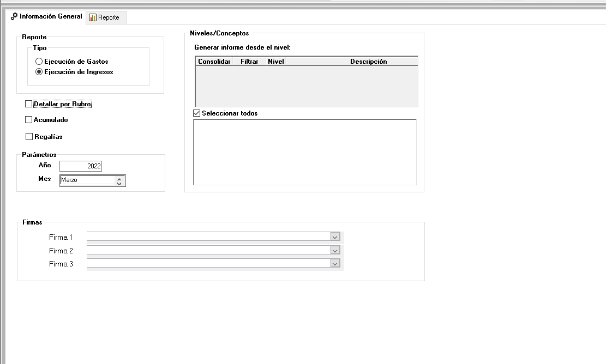Image resolution: width=606 pixels, height=364 pixels.
Task: Select the Nivel column header
Action: (276, 62)
